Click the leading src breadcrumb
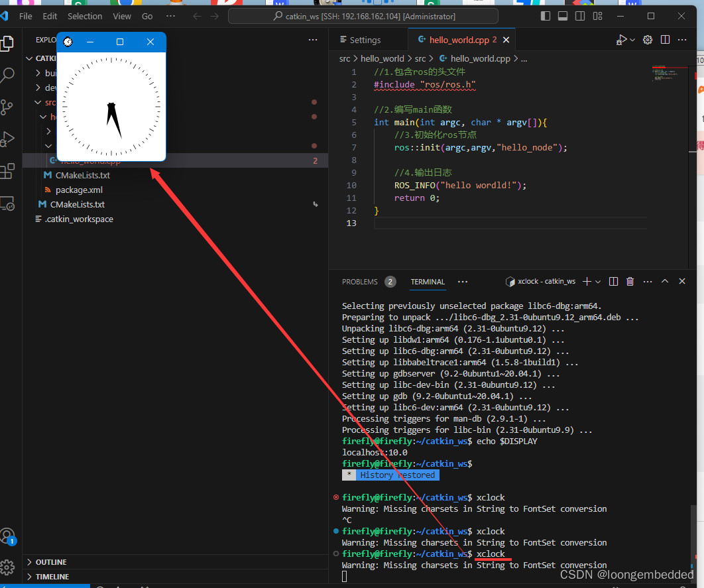The height and width of the screenshot is (588, 704). pos(344,58)
